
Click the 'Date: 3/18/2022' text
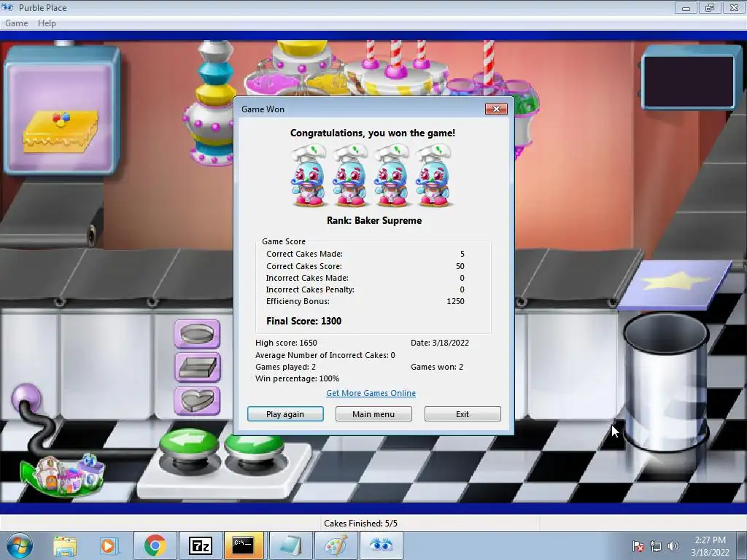tap(440, 343)
